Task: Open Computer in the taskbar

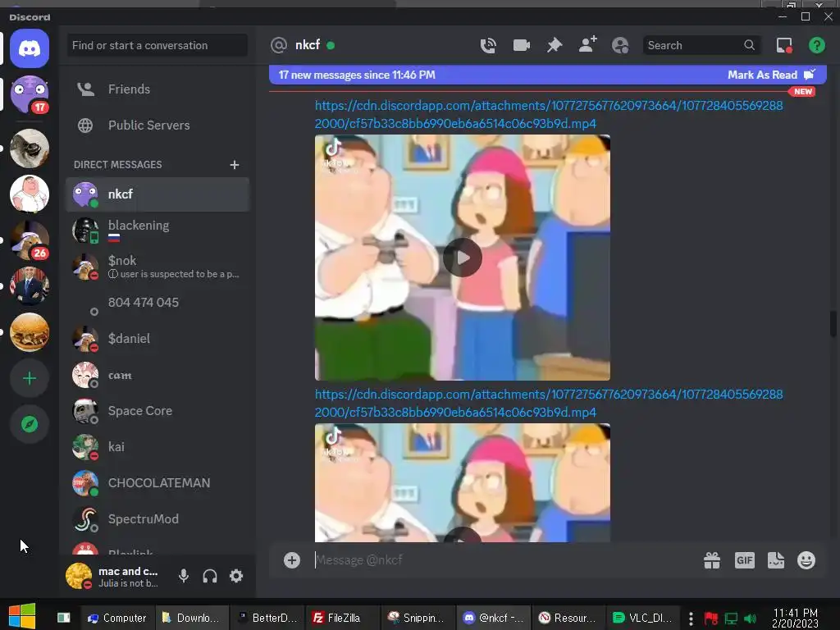Action: point(116,618)
